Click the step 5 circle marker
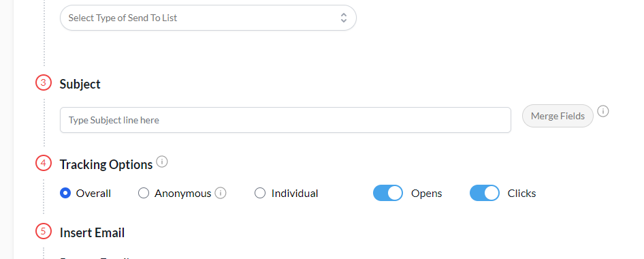Viewport: 644px width, 259px height. (x=44, y=231)
